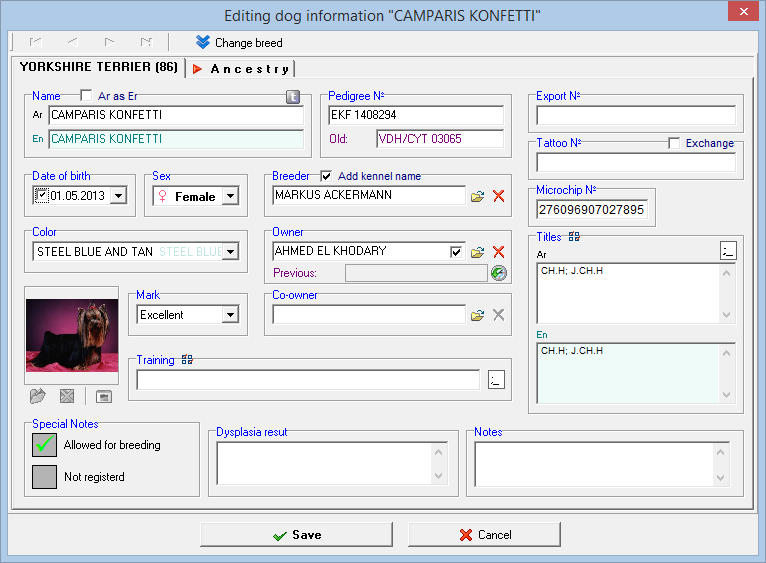Toggle the Not registerd box
The height and width of the screenshot is (563, 766).
[44, 476]
